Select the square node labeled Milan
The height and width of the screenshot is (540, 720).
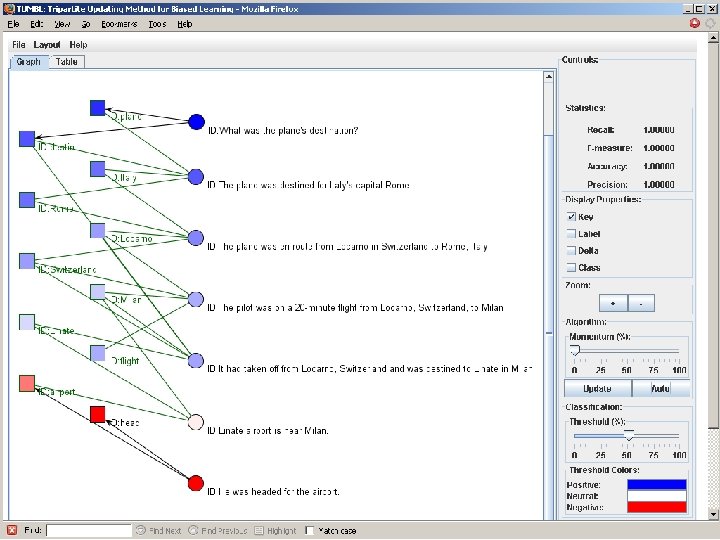(97, 292)
